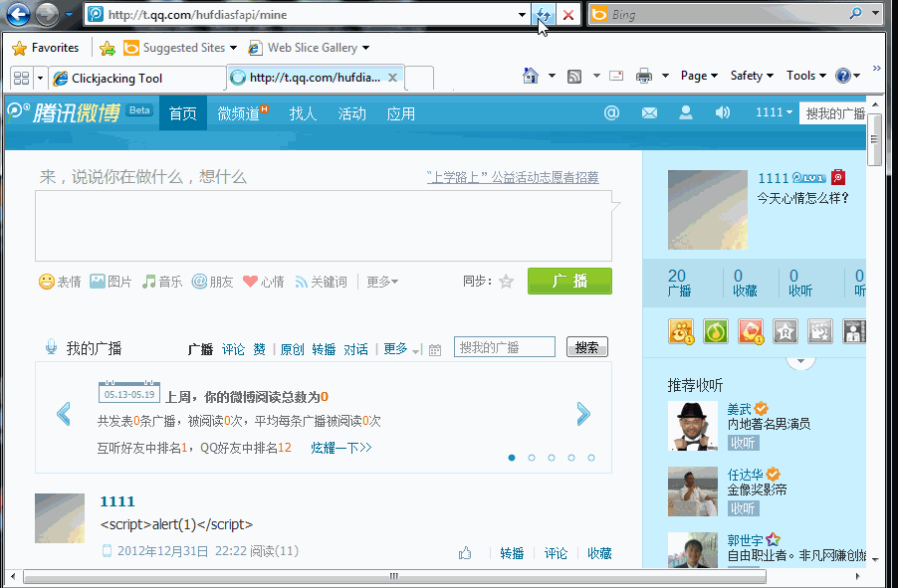
Task: Click the Bing search magnifier icon
Action: click(855, 14)
